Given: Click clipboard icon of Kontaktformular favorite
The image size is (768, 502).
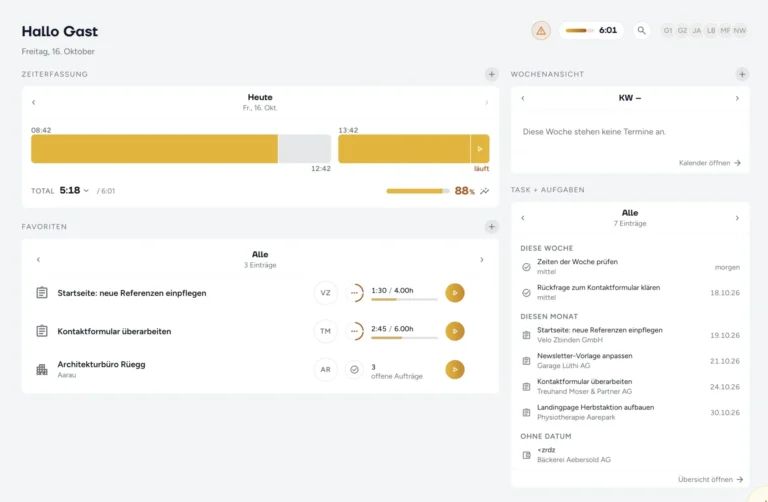Looking at the screenshot, I should tap(42, 331).
